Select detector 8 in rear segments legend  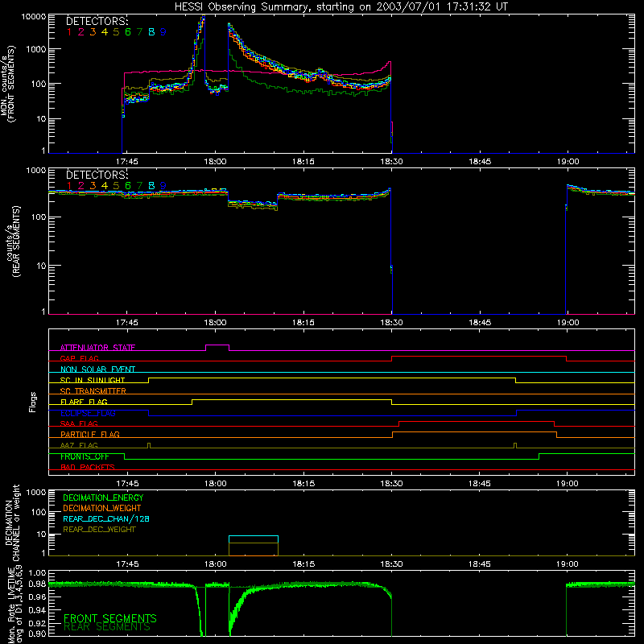pyautogui.click(x=151, y=186)
